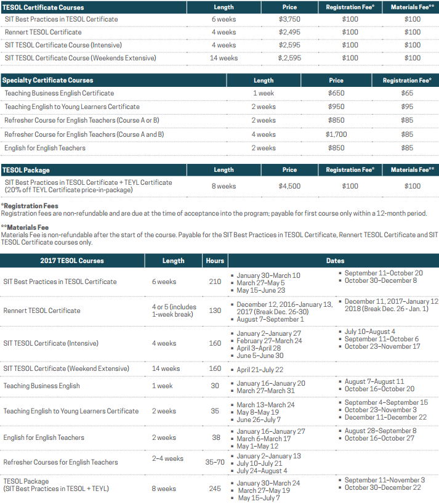Viewport: 439px width, 504px height.
Task: Click the 2017 TESOL Courses header
Action: pyautogui.click(x=73, y=261)
